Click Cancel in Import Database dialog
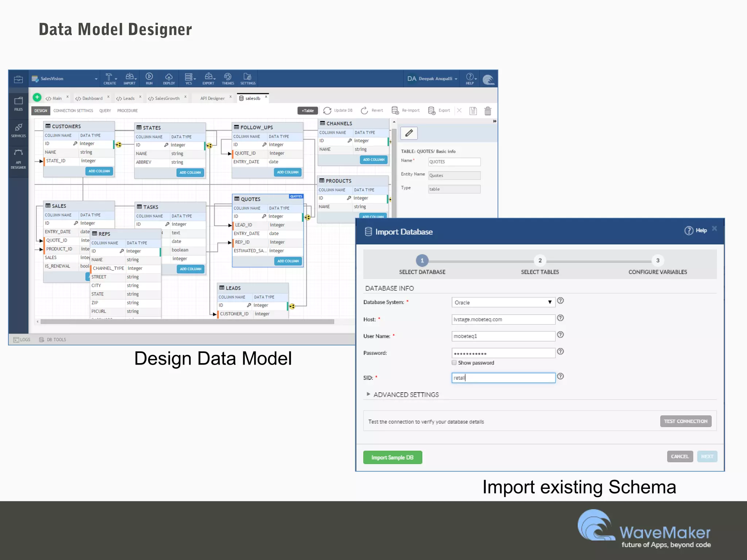This screenshot has width=747, height=560. pos(680,456)
